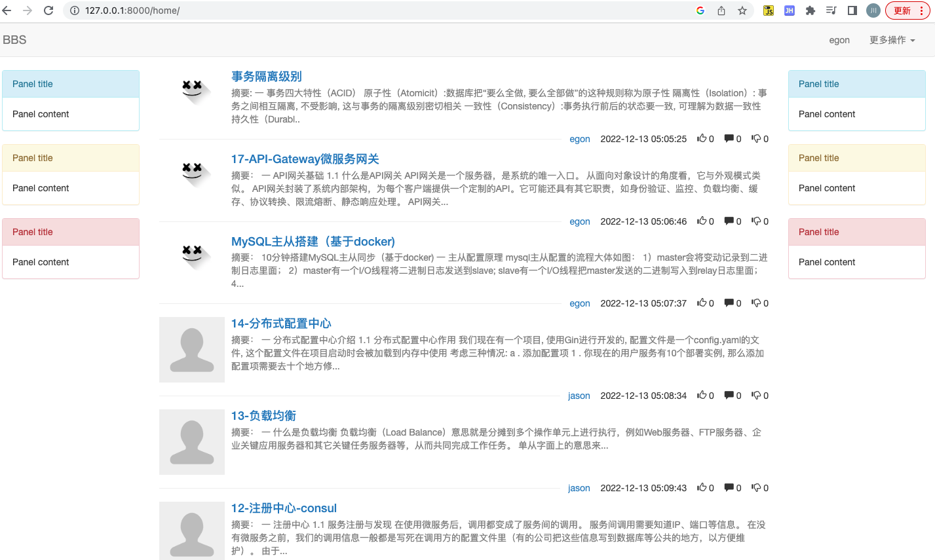Viewport: 935px width, 560px height.
Task: Open the browser share icon in address bar
Action: (x=721, y=10)
